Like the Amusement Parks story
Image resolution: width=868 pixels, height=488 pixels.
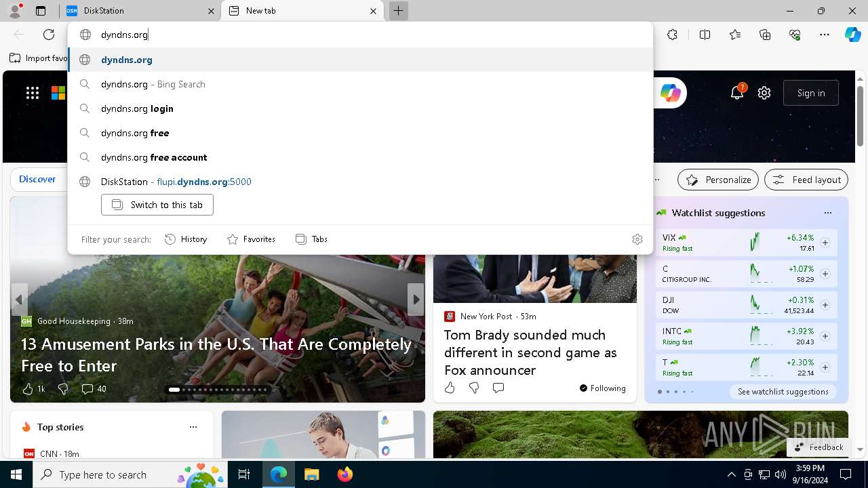point(28,389)
